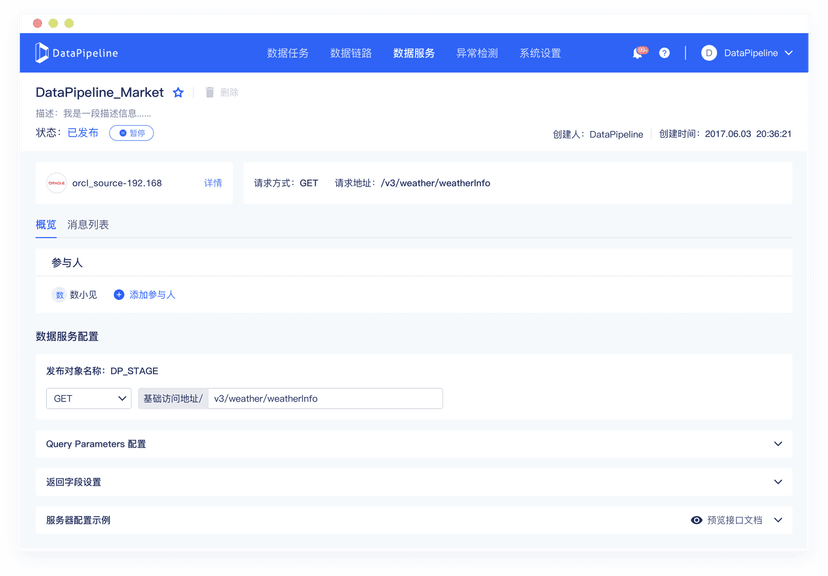Viewport: 828px width, 576px height.
Task: Preview interface document via eye icon
Action: (697, 520)
